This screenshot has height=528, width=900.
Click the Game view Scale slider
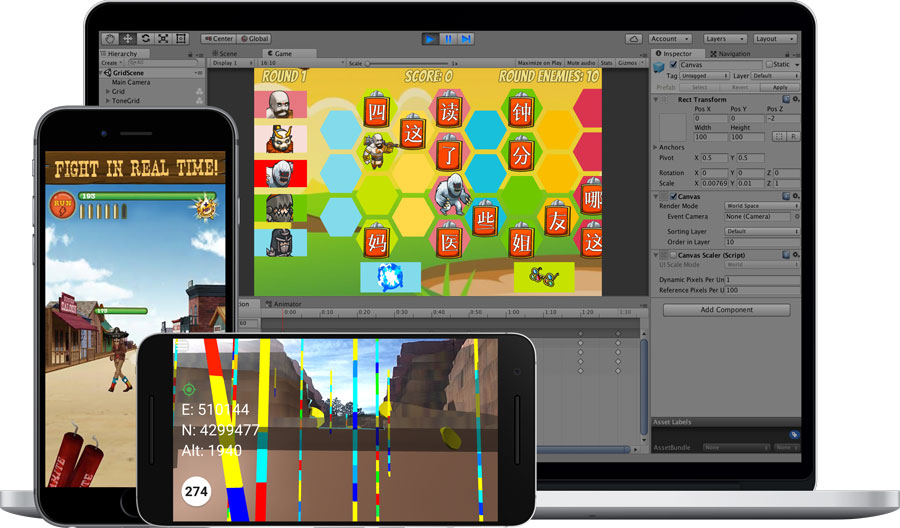[x=408, y=63]
